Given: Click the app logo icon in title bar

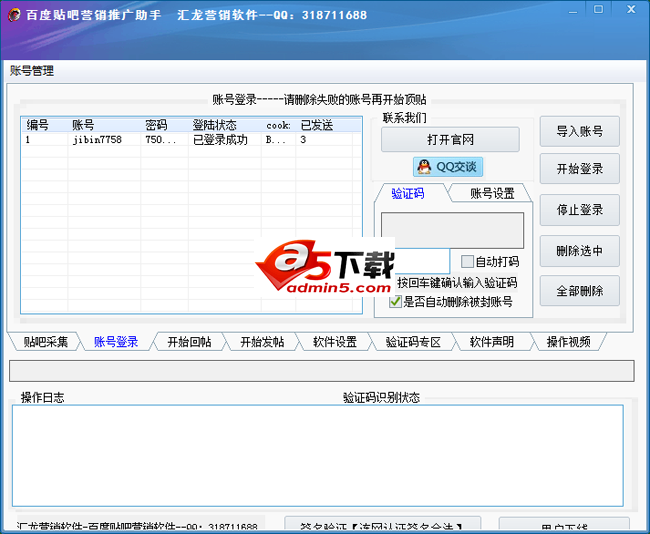Looking at the screenshot, I should [x=14, y=15].
